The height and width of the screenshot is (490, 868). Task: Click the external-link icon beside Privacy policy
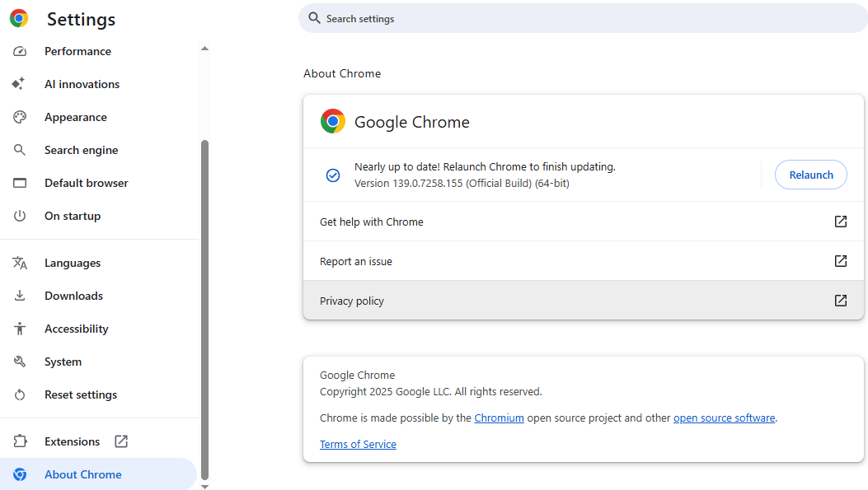840,300
